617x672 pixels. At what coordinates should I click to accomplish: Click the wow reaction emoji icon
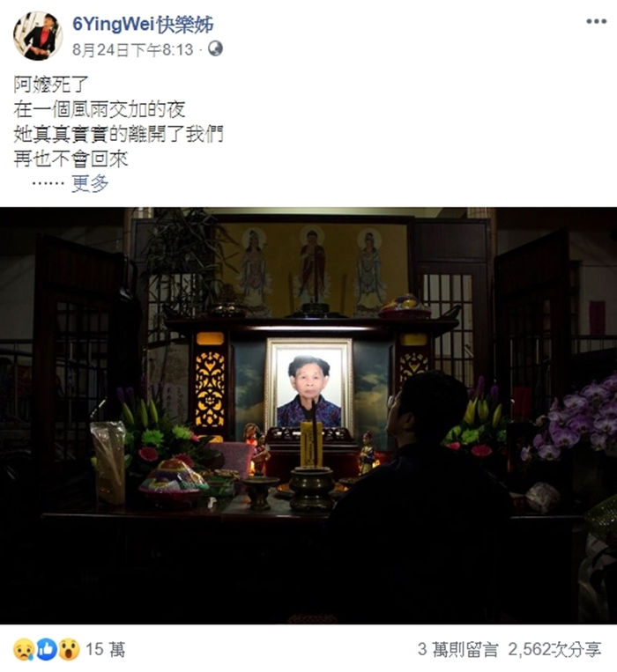pyautogui.click(x=69, y=649)
